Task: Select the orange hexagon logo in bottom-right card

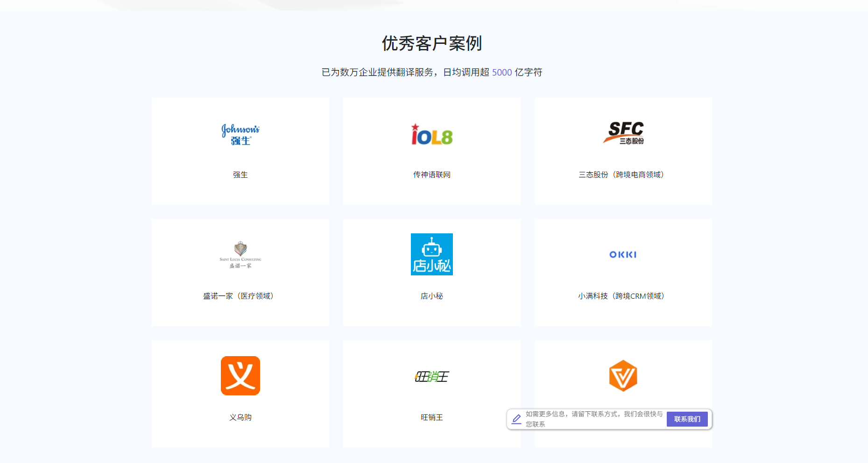Action: 623,376
